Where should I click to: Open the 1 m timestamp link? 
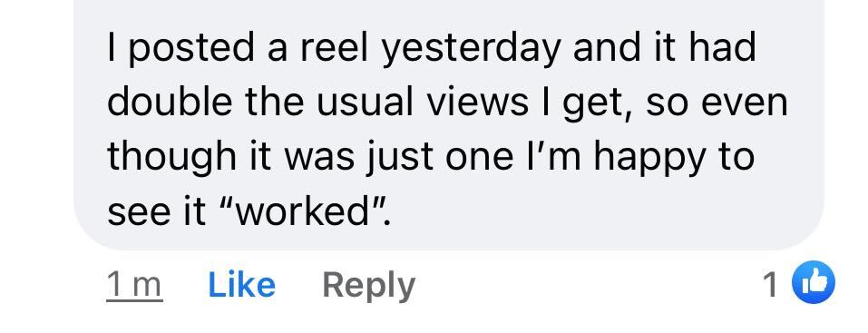[134, 286]
